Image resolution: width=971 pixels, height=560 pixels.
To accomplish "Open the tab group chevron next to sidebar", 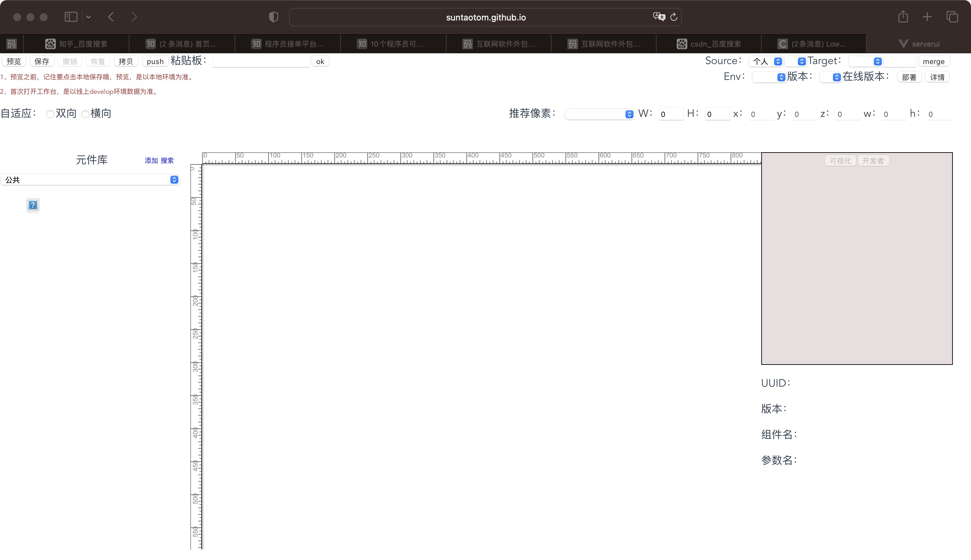I will 89,17.
